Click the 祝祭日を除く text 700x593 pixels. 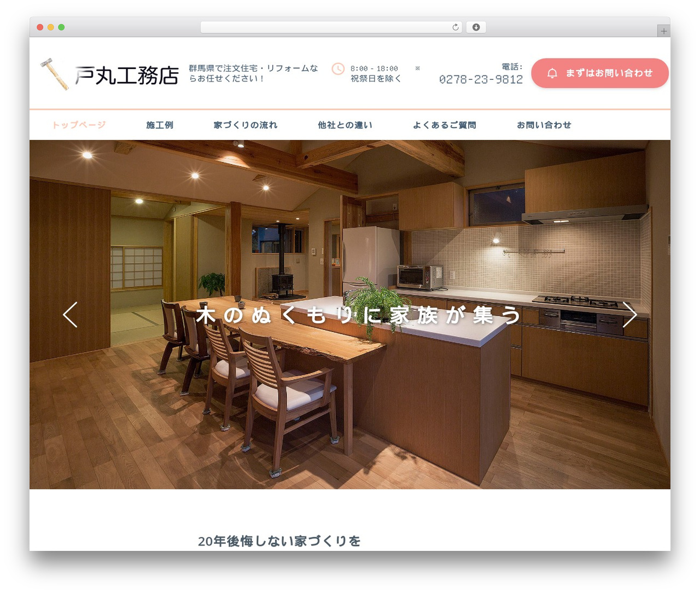[x=376, y=79]
